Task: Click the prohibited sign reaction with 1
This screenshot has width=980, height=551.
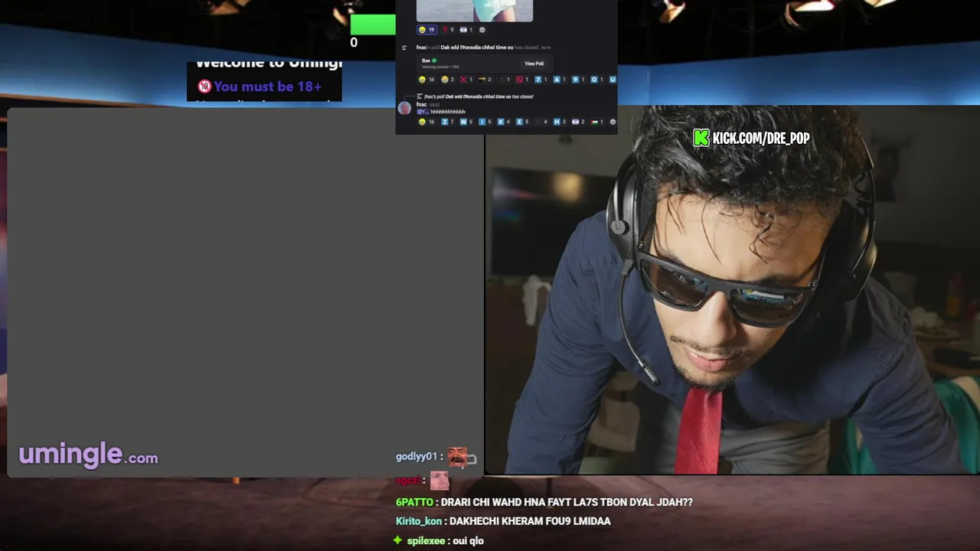Action: pos(522,80)
